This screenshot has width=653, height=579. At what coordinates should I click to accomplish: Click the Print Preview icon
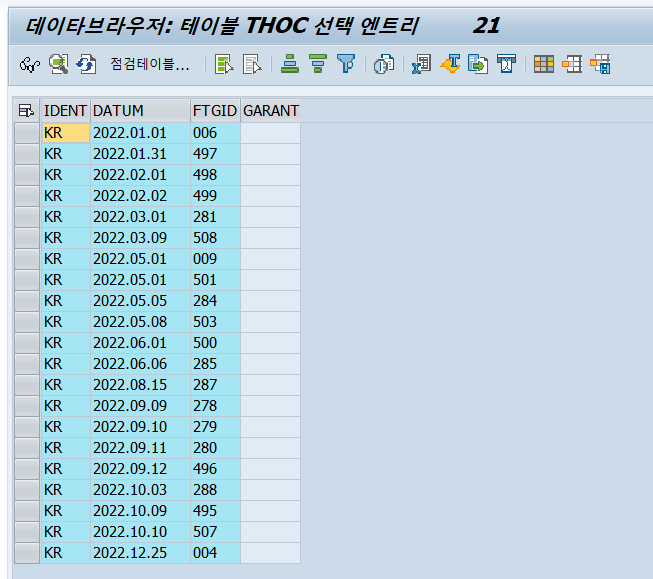(384, 65)
